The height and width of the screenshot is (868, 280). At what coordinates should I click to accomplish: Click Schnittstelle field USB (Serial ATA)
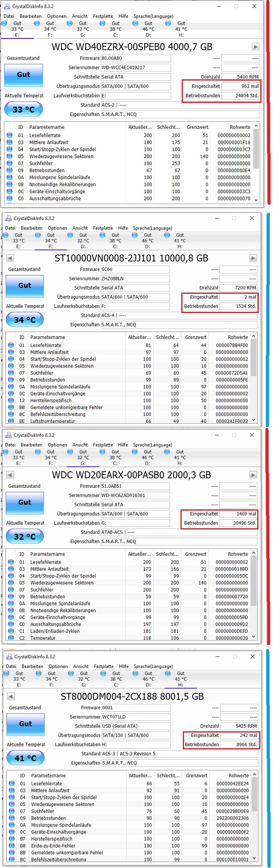pyautogui.click(x=136, y=726)
